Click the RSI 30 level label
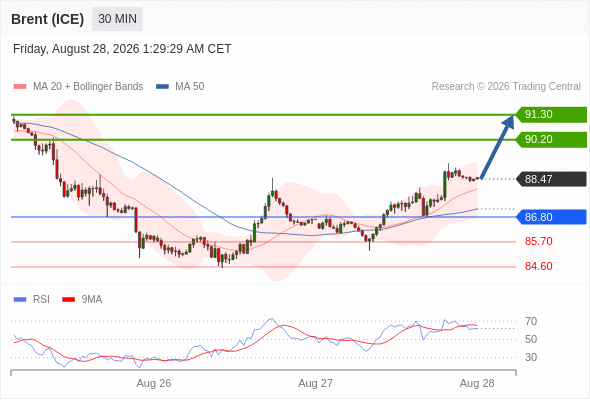 [531, 357]
